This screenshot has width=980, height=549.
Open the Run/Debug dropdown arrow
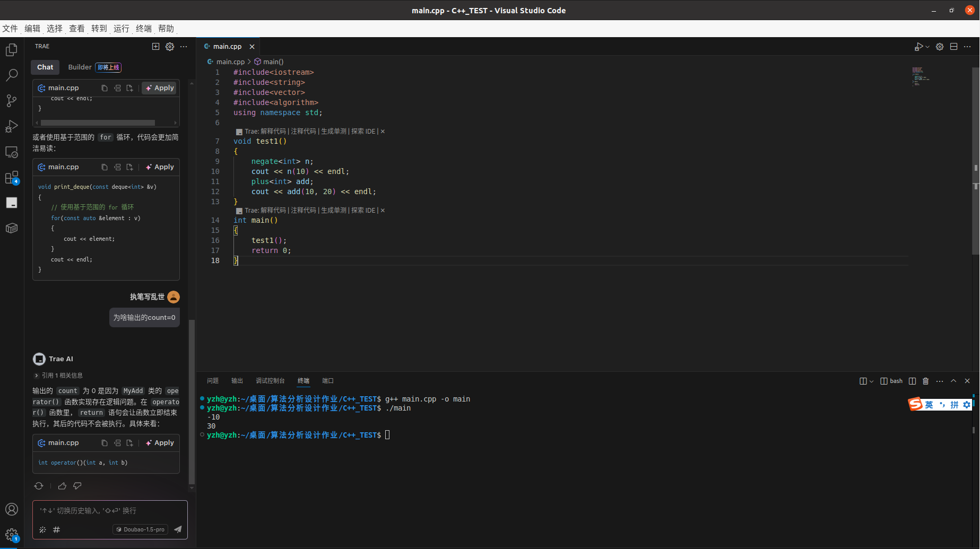pos(927,47)
